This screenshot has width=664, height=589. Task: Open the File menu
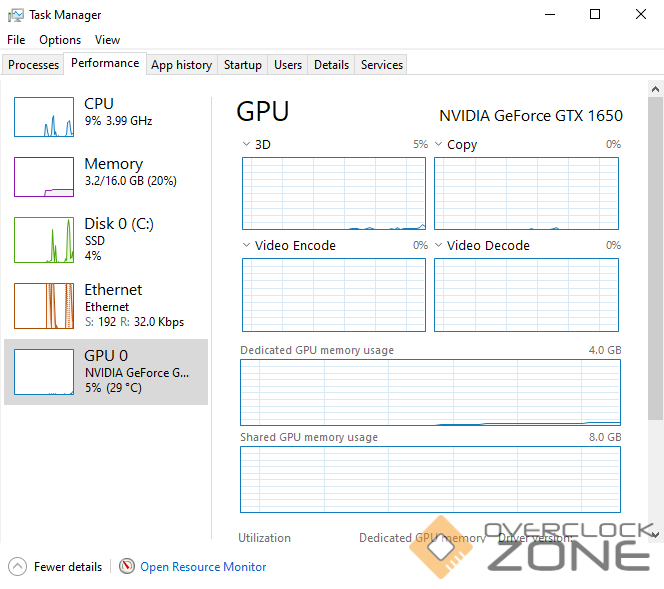pos(16,40)
